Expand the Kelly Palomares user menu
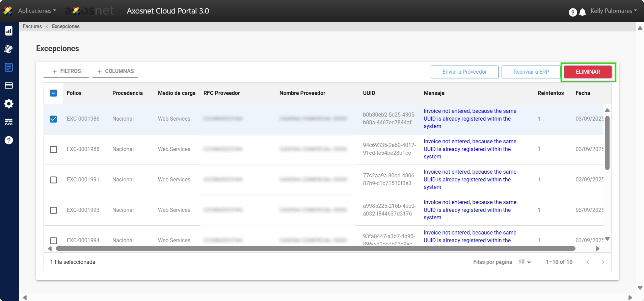This screenshot has width=644, height=301. tap(613, 11)
